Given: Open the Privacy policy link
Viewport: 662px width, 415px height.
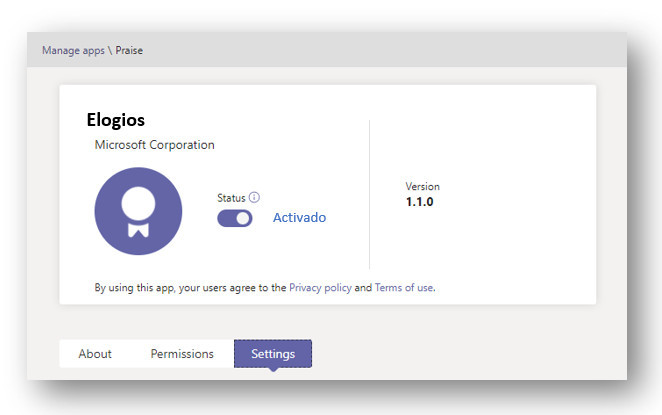Looking at the screenshot, I should (x=320, y=288).
